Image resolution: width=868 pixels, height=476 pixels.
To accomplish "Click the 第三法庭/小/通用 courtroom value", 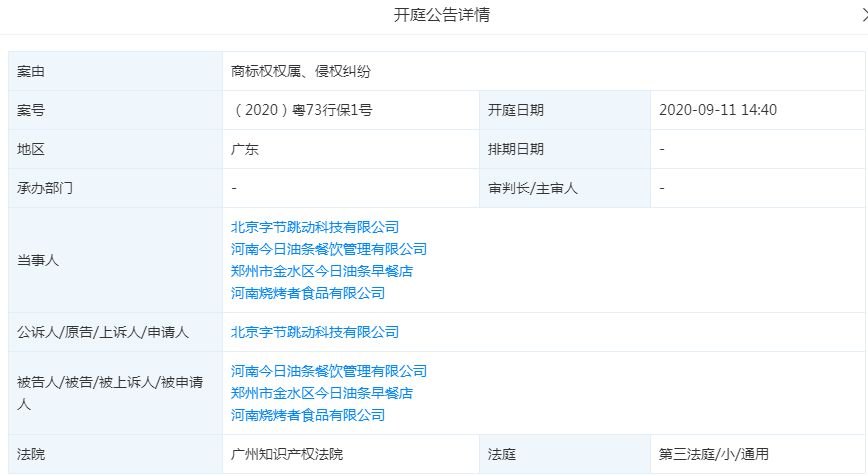I will pyautogui.click(x=714, y=454).
